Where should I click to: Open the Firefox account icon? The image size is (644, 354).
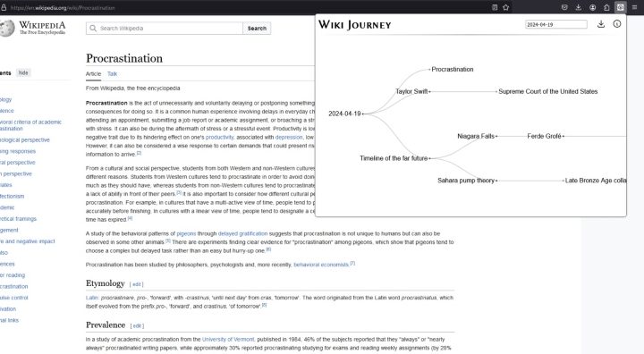pyautogui.click(x=593, y=7)
